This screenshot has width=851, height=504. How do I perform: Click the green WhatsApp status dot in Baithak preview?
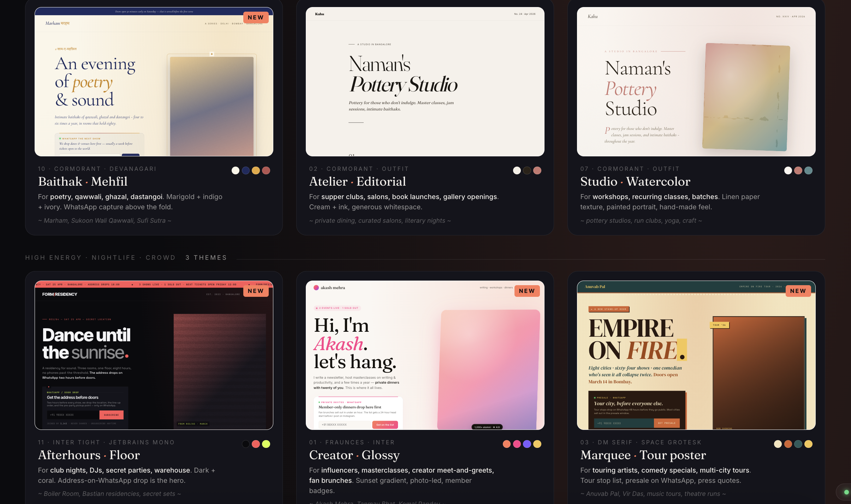(x=60, y=138)
